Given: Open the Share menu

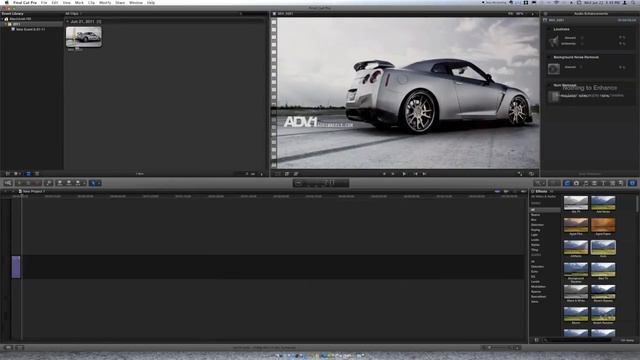Looking at the screenshot, I should pyautogui.click(x=120, y=2).
